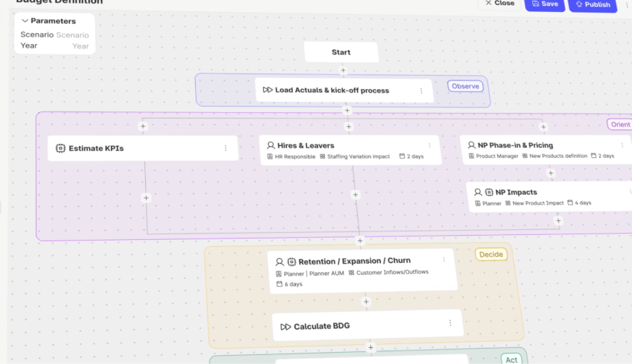Click the HR Responsible role label
This screenshot has width=632, height=364.
coord(295,156)
